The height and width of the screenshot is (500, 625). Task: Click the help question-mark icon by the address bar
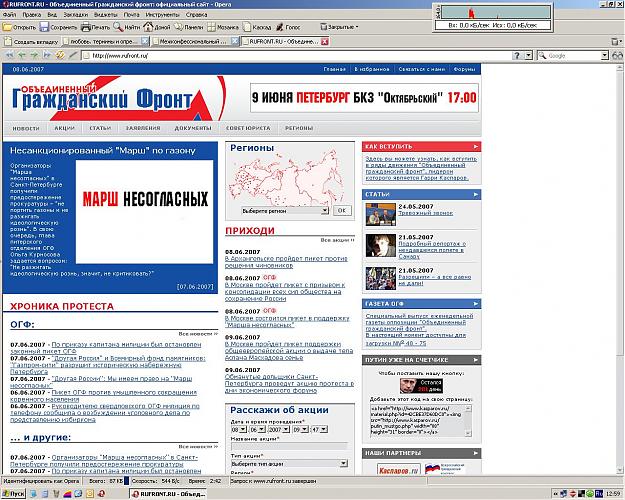click(517, 55)
